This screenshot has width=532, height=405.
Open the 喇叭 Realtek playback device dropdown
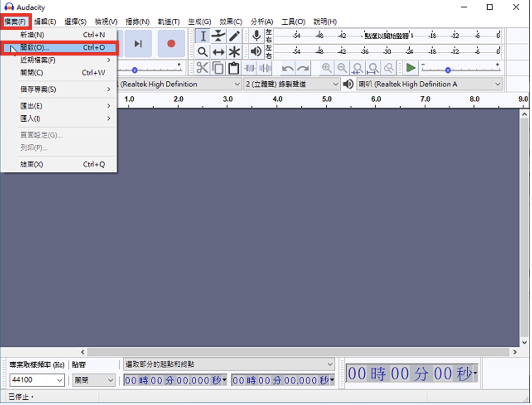430,84
